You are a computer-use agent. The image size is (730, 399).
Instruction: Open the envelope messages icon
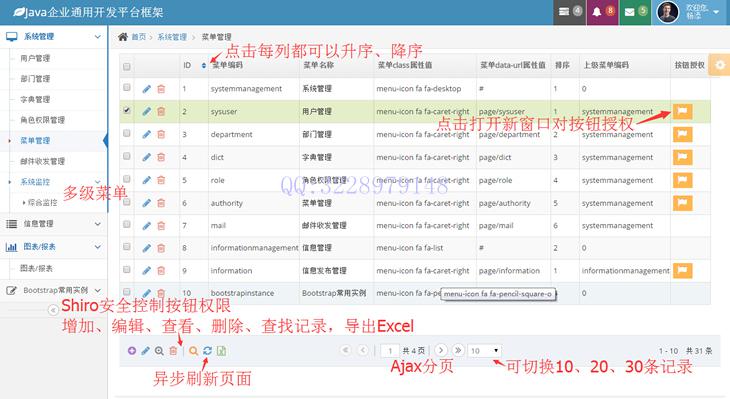pyautogui.click(x=629, y=12)
